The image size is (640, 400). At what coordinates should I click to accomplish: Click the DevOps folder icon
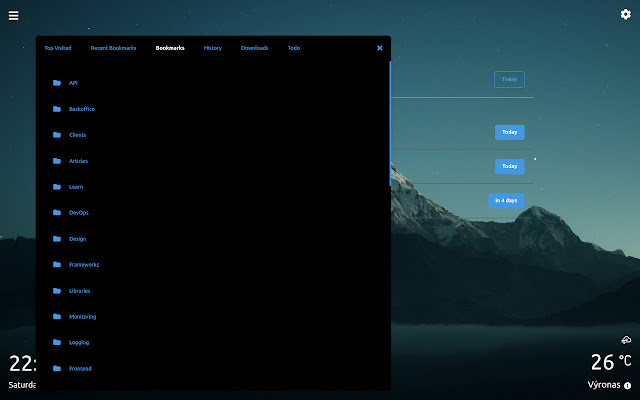pos(57,213)
